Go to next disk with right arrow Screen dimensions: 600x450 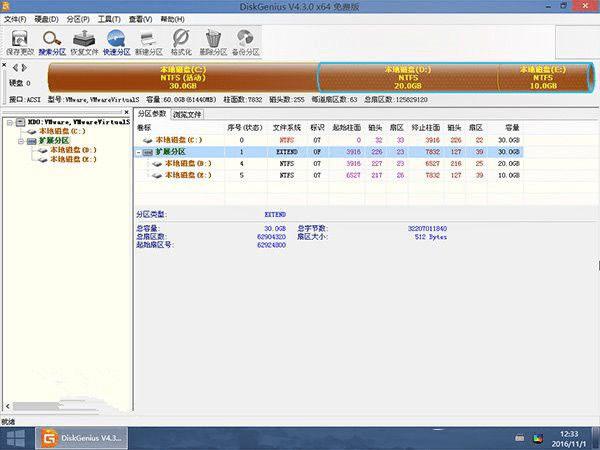point(24,68)
